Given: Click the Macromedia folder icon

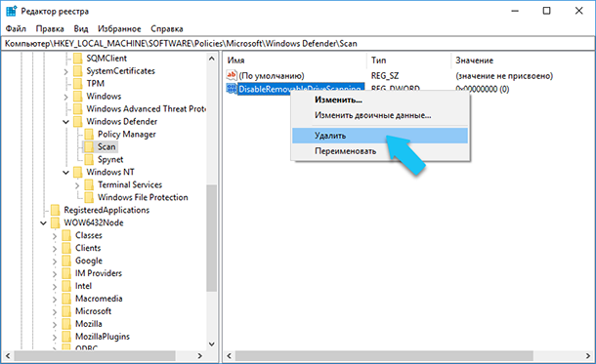Looking at the screenshot, I should click(66, 299).
